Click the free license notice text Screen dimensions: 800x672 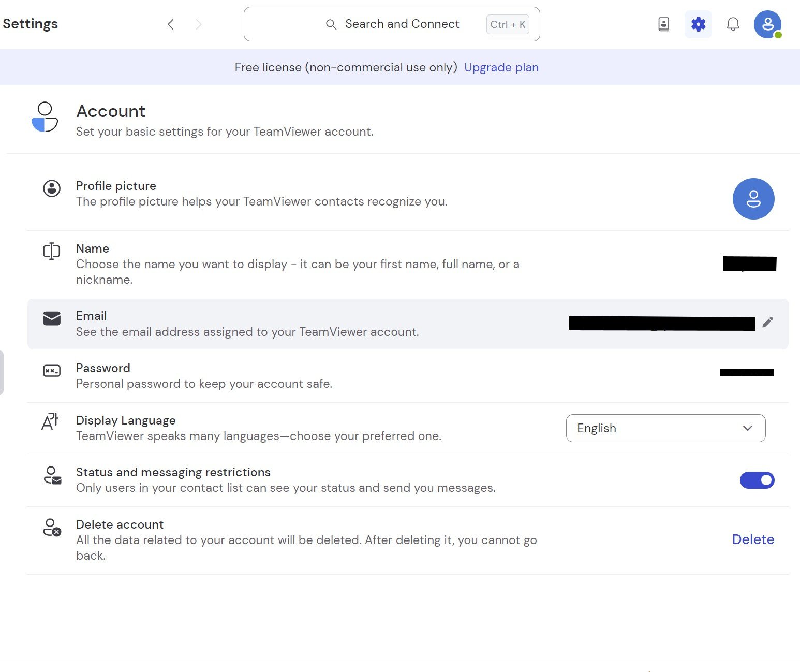click(346, 67)
